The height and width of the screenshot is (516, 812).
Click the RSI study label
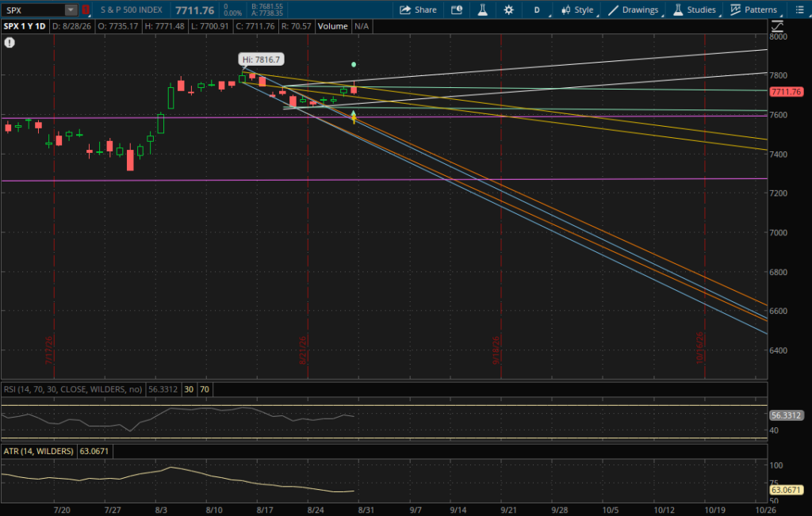[x=72, y=389]
